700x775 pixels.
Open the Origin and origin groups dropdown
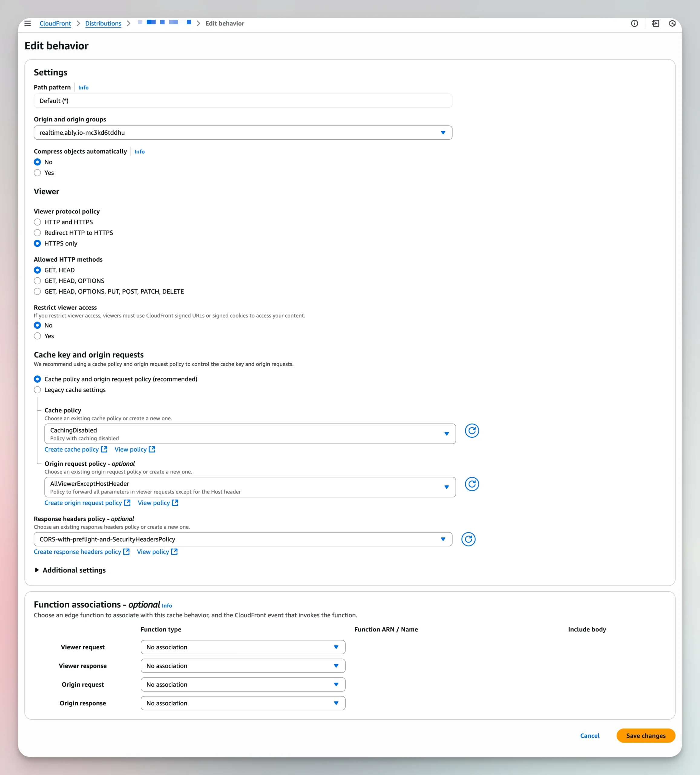[242, 133]
